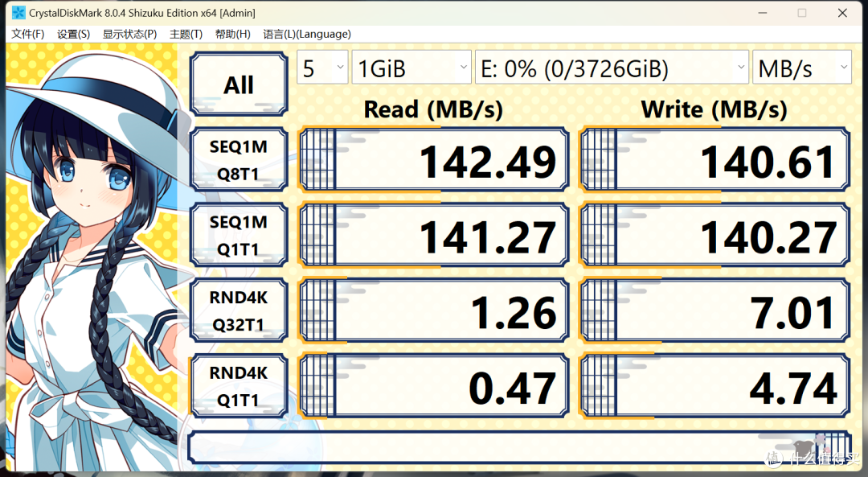Click the RND4K Q1T1 read value 0.47
Screen dimensions: 868x477
tap(433, 385)
